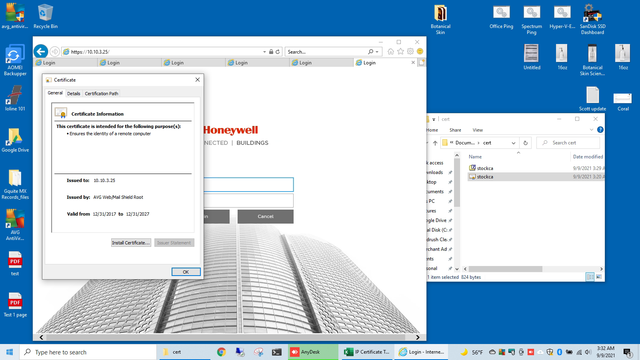Expand the File Explorer path history dropdown

click(513, 143)
